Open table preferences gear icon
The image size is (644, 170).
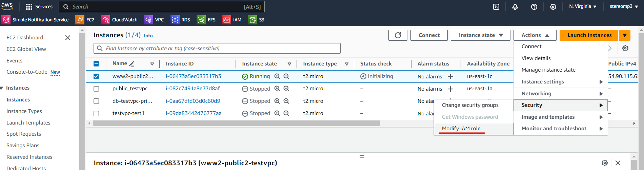pos(625,48)
